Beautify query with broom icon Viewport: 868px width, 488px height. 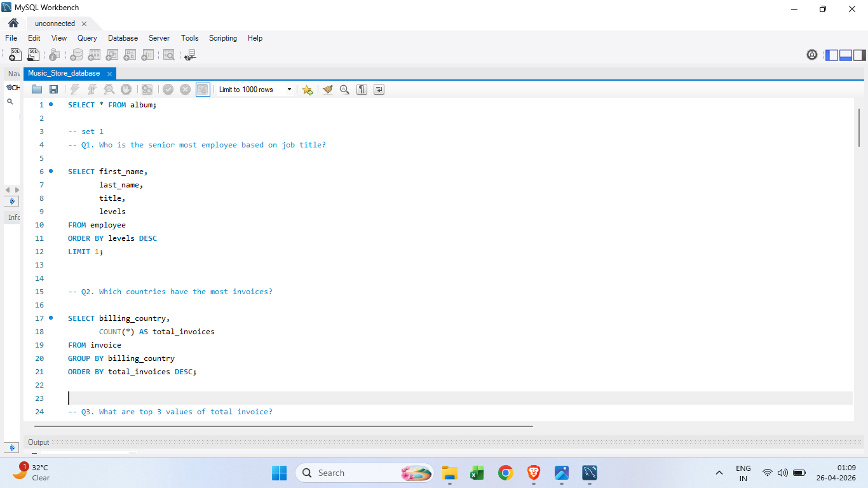328,90
